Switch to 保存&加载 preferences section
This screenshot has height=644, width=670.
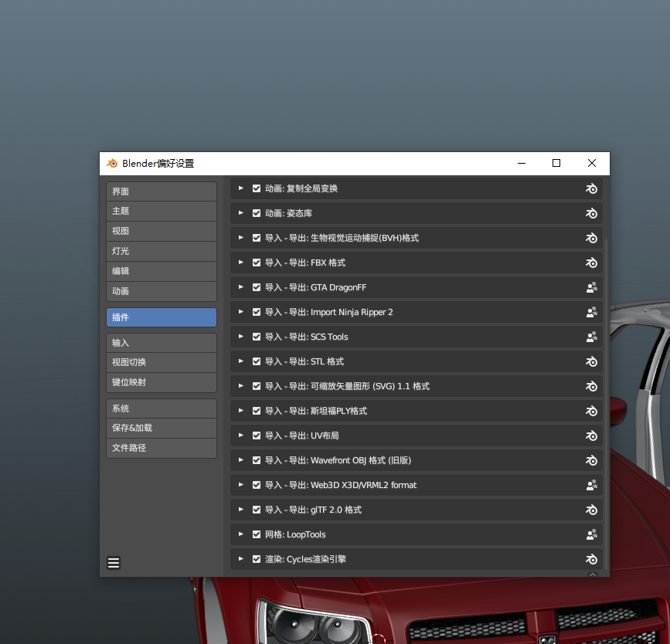coord(162,429)
